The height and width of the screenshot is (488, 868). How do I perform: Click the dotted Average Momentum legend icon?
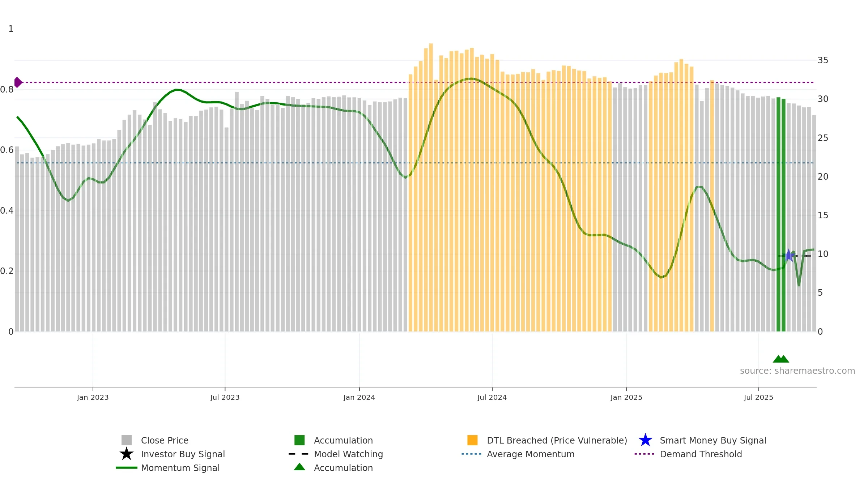point(472,454)
